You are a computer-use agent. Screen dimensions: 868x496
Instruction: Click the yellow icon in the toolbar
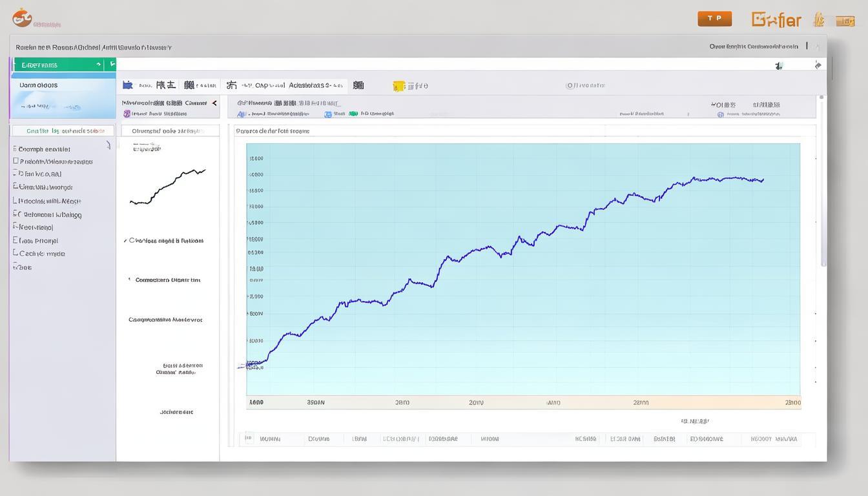[398, 86]
